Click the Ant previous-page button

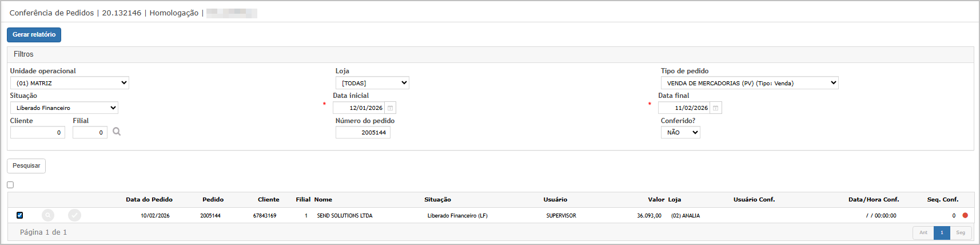[x=923, y=232]
